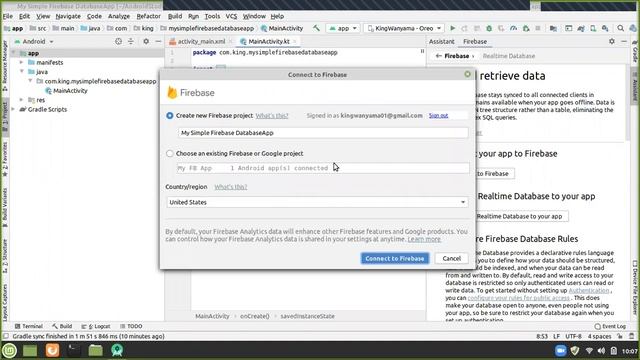
Task: Open the SDK Manager icon
Action: (x=605, y=28)
